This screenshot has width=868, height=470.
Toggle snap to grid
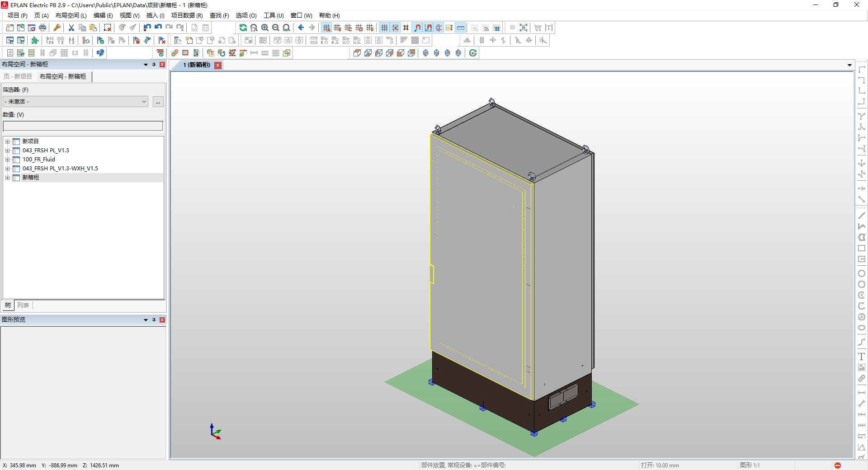(x=395, y=27)
